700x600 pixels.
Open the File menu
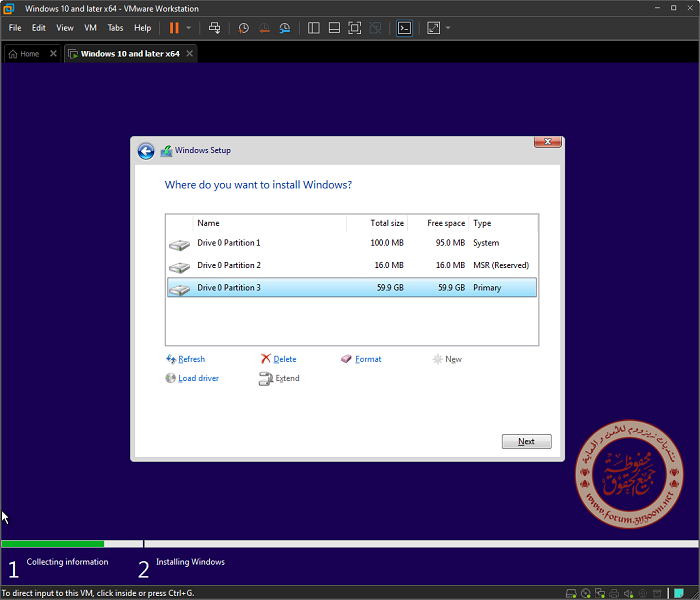[x=15, y=28]
